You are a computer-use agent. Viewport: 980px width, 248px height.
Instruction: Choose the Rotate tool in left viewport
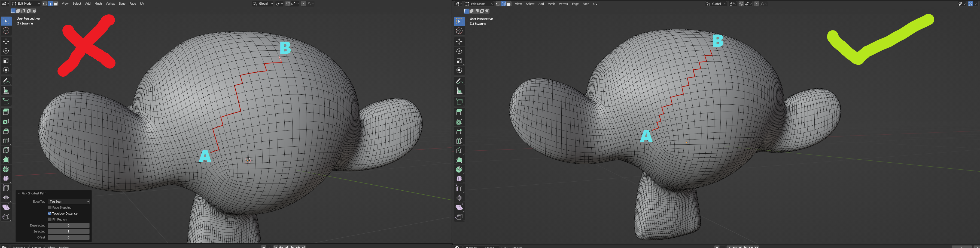click(6, 51)
